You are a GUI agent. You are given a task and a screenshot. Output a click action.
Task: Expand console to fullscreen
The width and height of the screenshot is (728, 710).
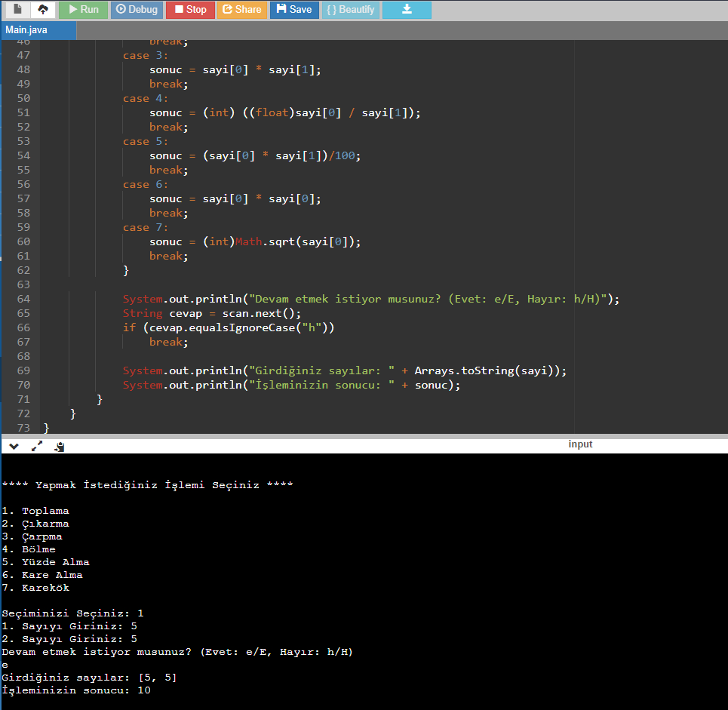coord(36,447)
